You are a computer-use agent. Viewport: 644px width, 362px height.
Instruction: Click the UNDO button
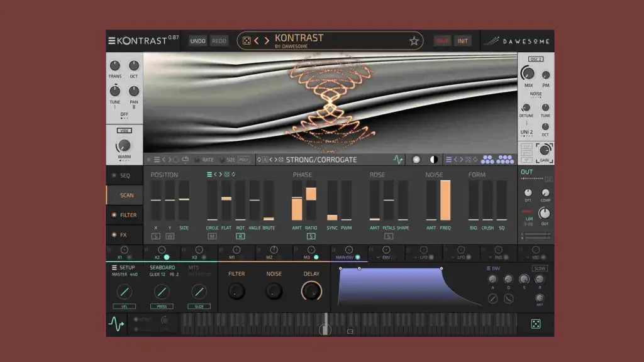pos(197,41)
